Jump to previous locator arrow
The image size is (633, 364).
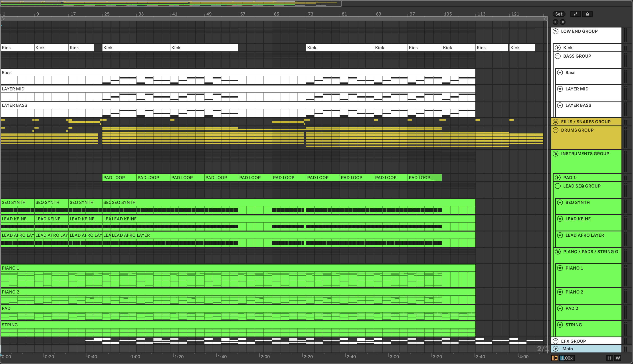tap(555, 22)
